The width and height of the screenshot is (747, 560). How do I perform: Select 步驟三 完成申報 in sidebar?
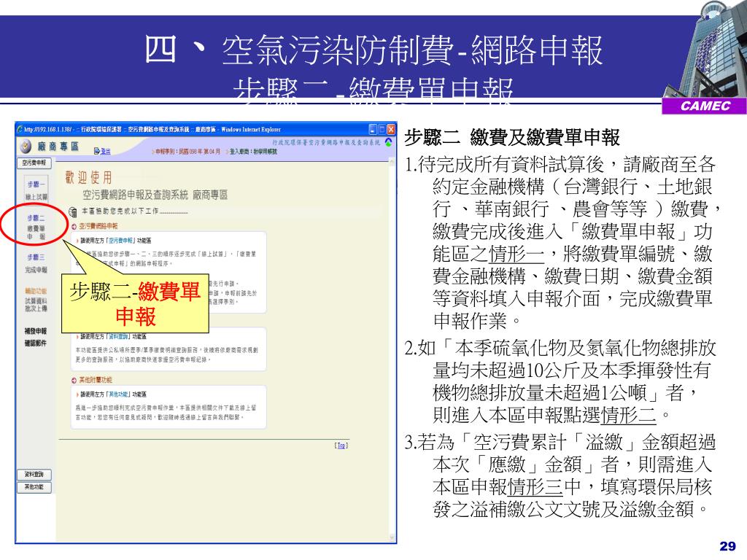(36, 263)
